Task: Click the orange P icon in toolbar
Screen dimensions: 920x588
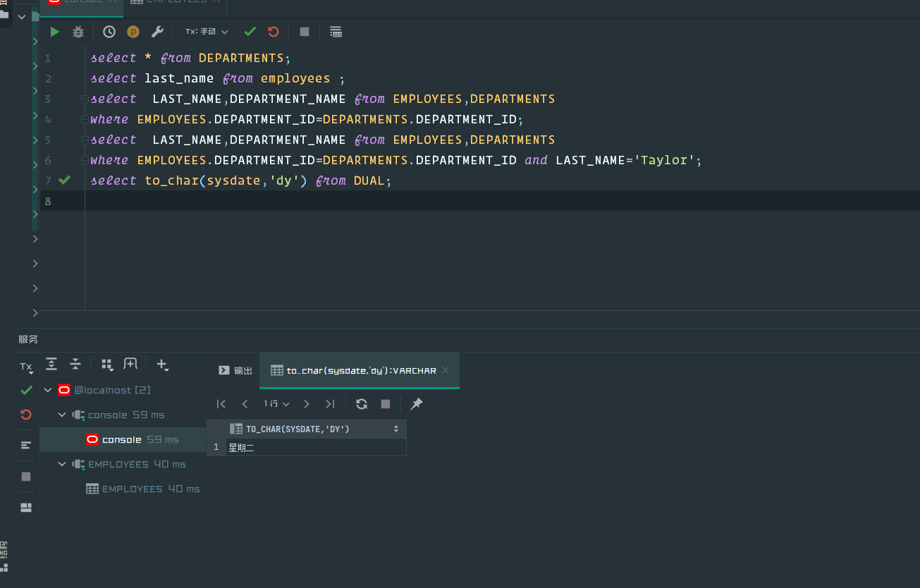Action: point(133,32)
